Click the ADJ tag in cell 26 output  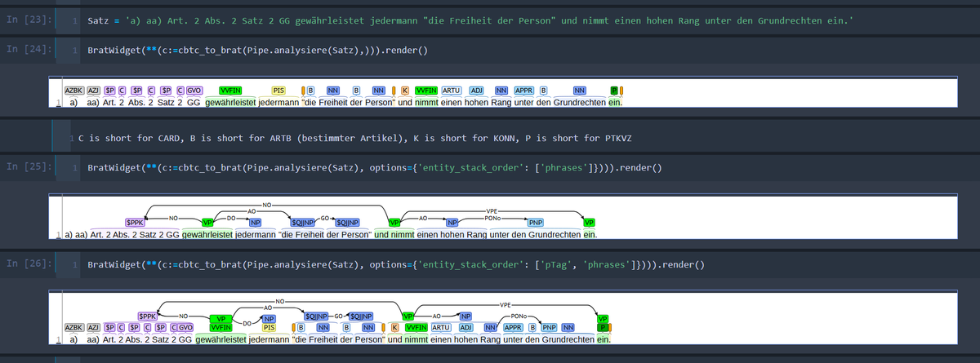466,327
